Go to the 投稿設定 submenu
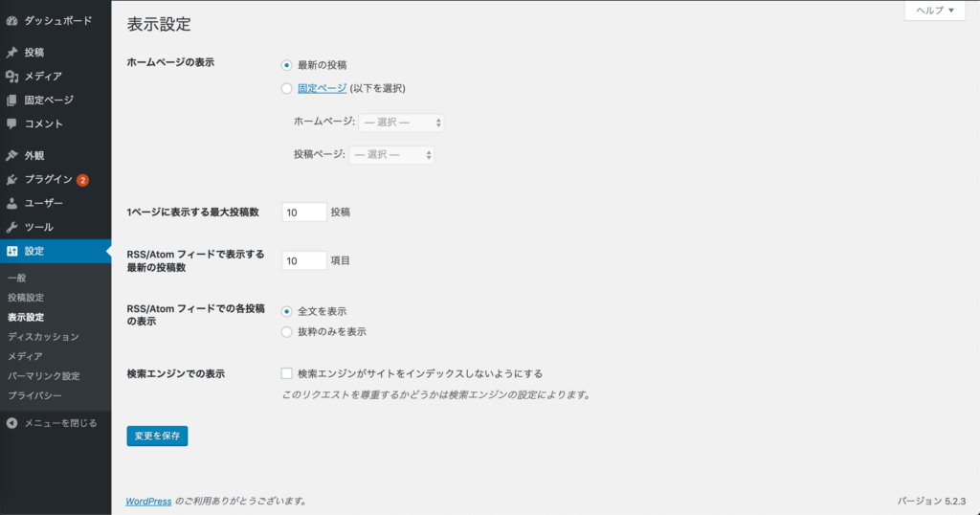 coord(26,298)
